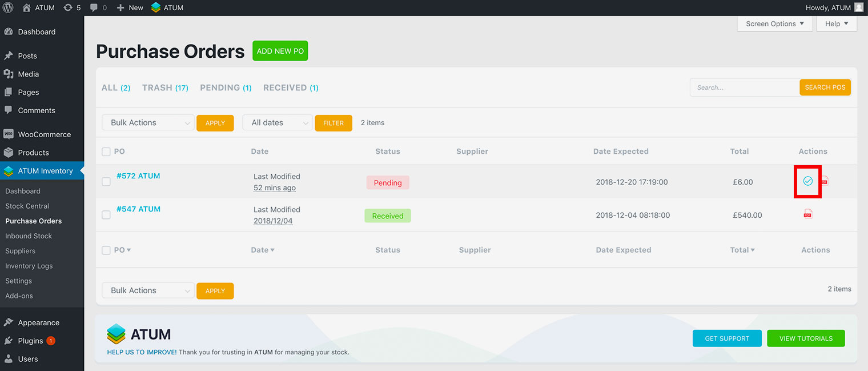
Task: Expand Screen Options
Action: [x=775, y=24]
